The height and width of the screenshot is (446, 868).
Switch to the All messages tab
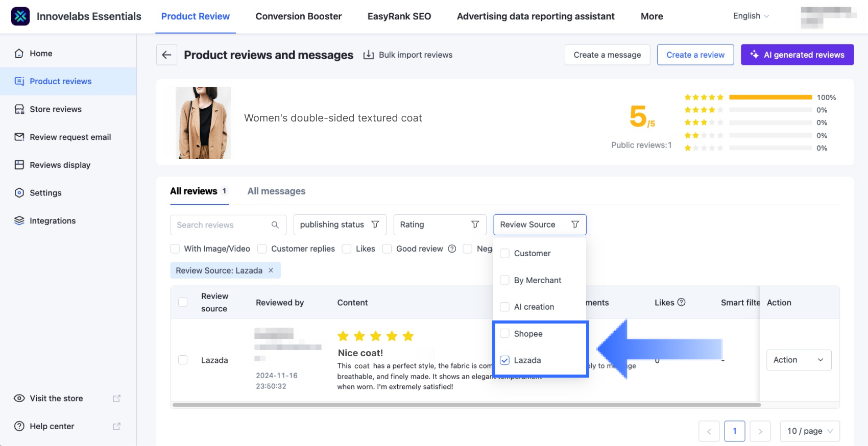(x=276, y=191)
